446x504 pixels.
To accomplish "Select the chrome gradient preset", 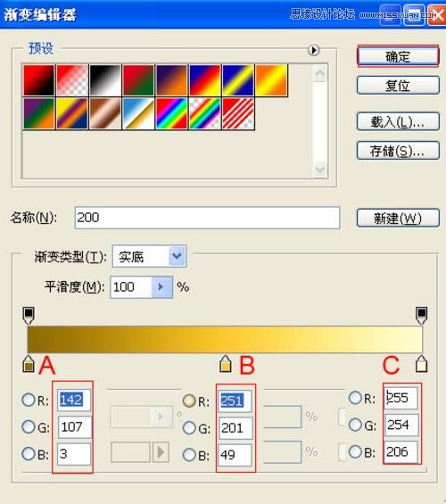I will click(138, 113).
